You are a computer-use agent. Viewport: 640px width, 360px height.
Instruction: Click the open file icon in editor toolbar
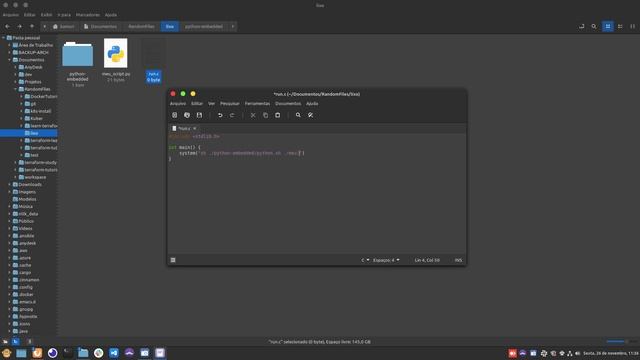(x=187, y=115)
